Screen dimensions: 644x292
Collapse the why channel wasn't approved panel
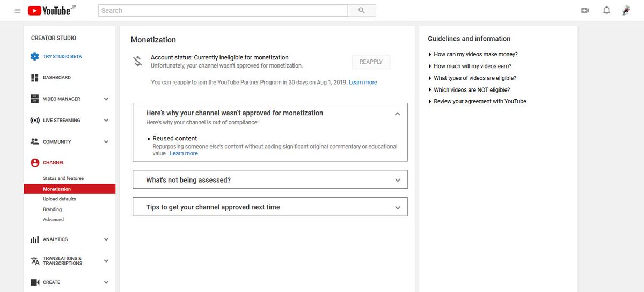tap(398, 114)
